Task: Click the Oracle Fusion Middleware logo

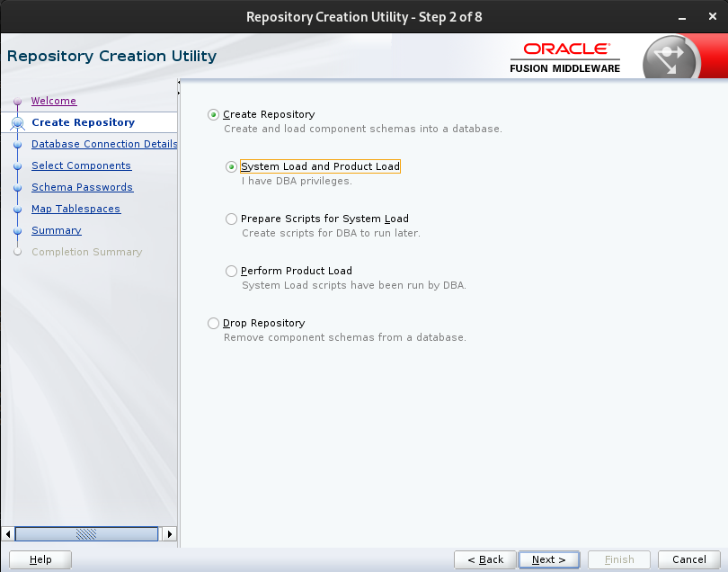Action: (565, 58)
